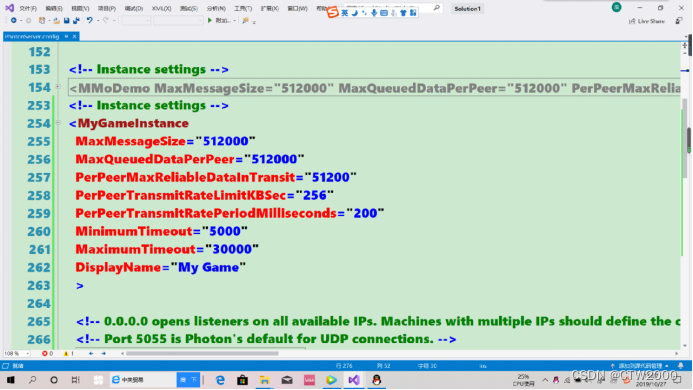The width and height of the screenshot is (693, 390).
Task: Click the feedback icon next to Live Share
Action: tap(679, 21)
